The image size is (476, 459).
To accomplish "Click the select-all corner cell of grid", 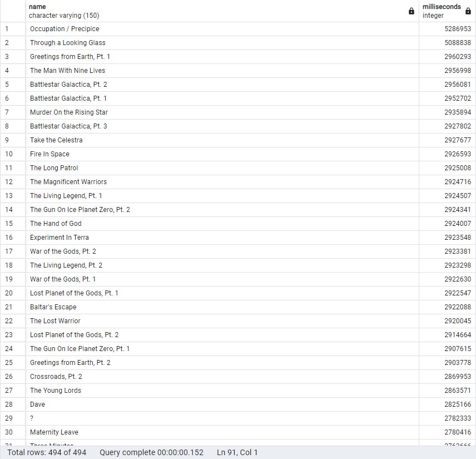I will tap(13, 11).
